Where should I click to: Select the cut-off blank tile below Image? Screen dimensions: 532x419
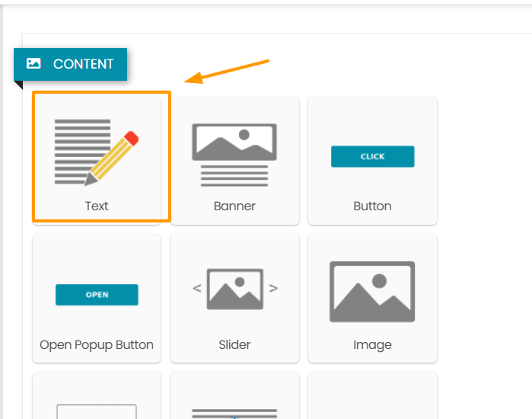pyautogui.click(x=372, y=395)
